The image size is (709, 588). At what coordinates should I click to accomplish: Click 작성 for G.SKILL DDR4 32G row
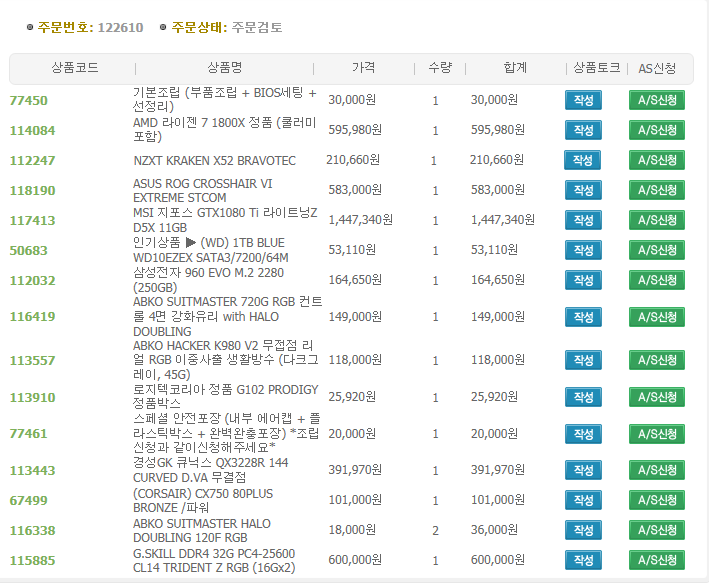click(583, 560)
